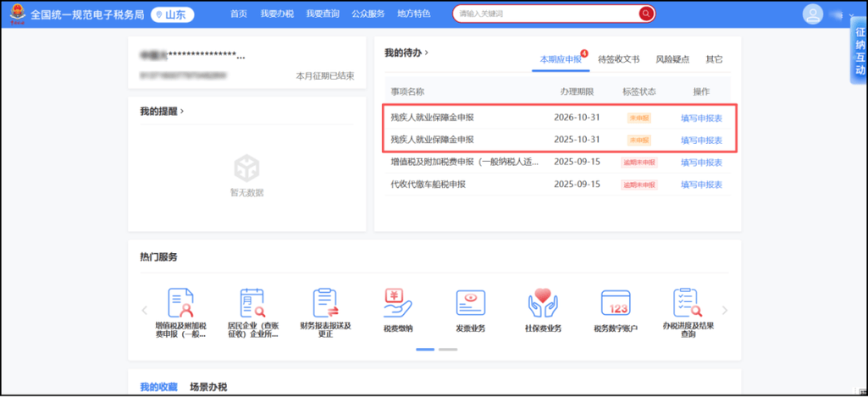Viewport: 868px width, 397px height.
Task: Open the 财务报表报送及更正 icon
Action: tap(325, 302)
